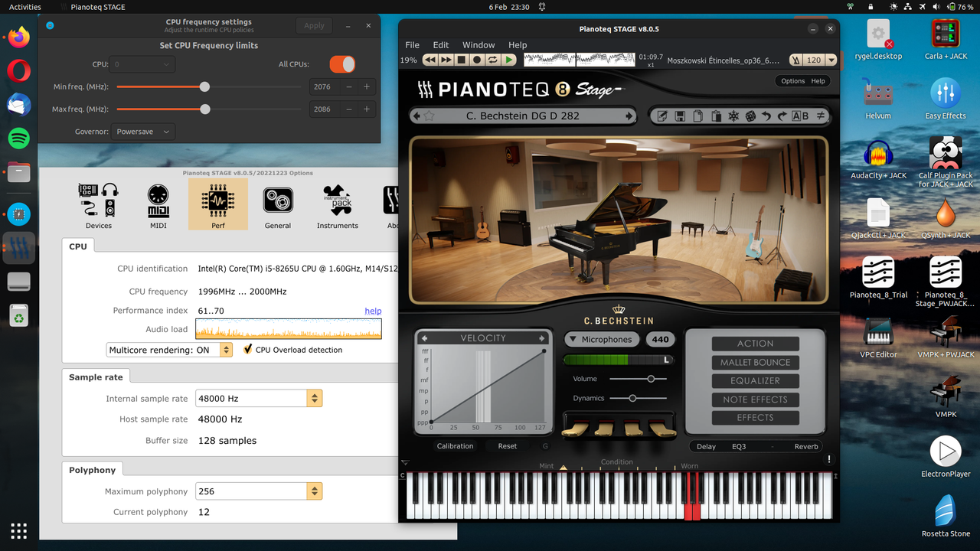The height and width of the screenshot is (551, 980).
Task: Toggle the EQ3 effect
Action: pos(739,446)
